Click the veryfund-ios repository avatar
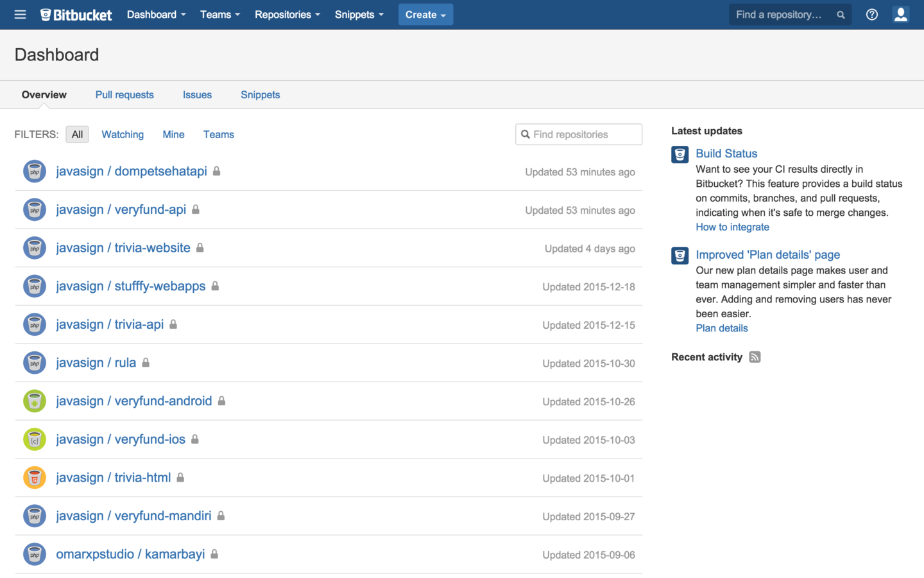The width and height of the screenshot is (924, 578). [35, 439]
